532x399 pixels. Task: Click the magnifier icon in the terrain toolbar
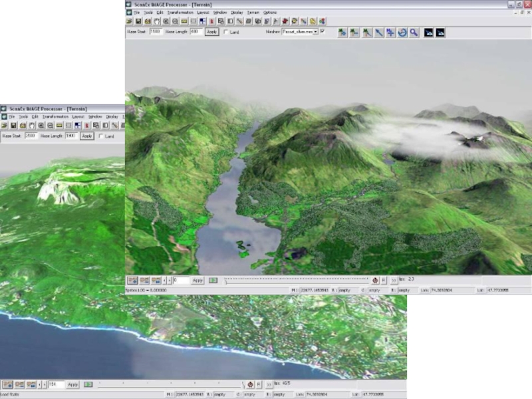click(x=414, y=32)
